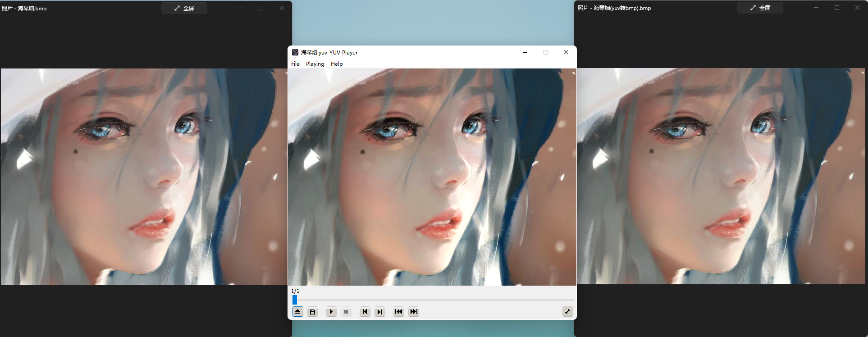This screenshot has width=868, height=337.
Task: Click the frame seek slider track
Action: [433, 300]
